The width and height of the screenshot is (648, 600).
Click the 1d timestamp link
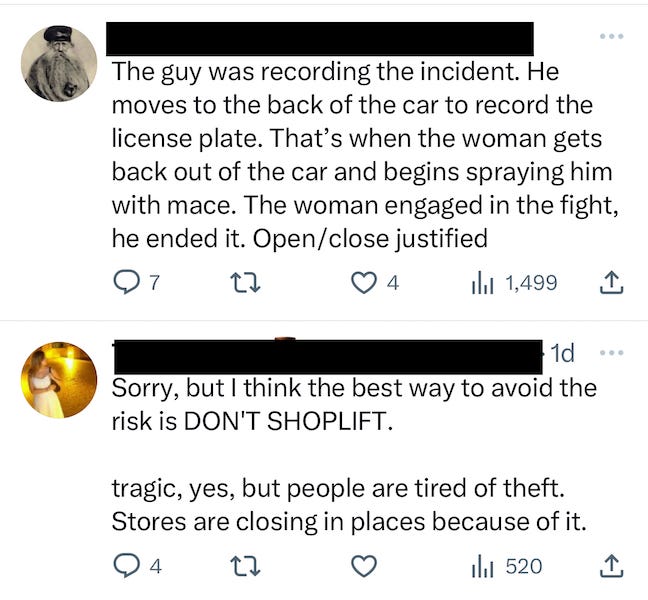click(x=562, y=353)
